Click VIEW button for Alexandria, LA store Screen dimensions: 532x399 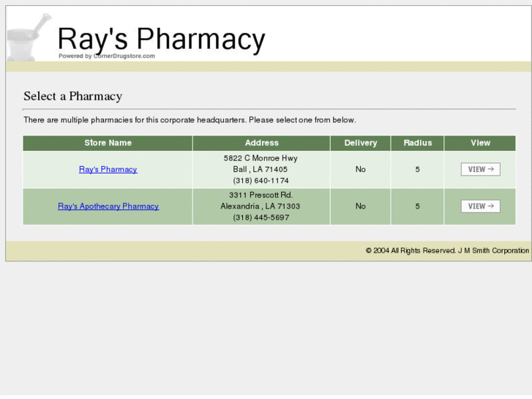(x=480, y=206)
